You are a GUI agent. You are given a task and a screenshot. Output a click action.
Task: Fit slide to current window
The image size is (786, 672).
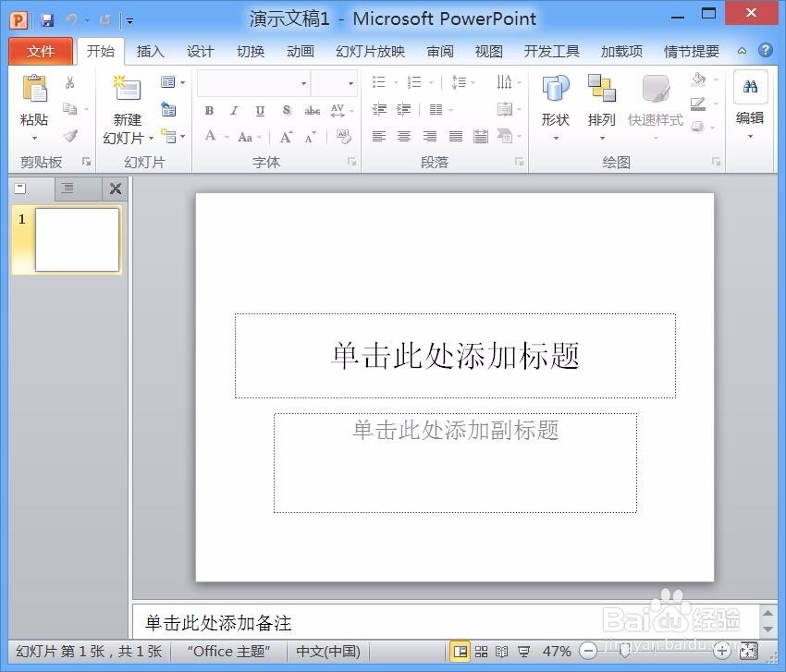click(749, 651)
